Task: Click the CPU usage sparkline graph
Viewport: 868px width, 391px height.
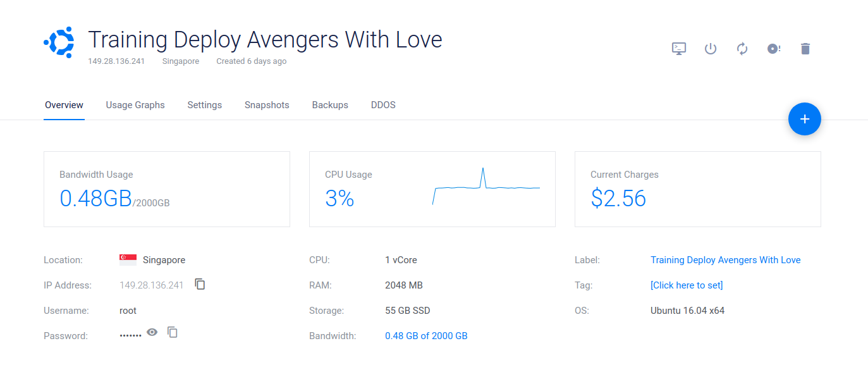Action: (486, 187)
